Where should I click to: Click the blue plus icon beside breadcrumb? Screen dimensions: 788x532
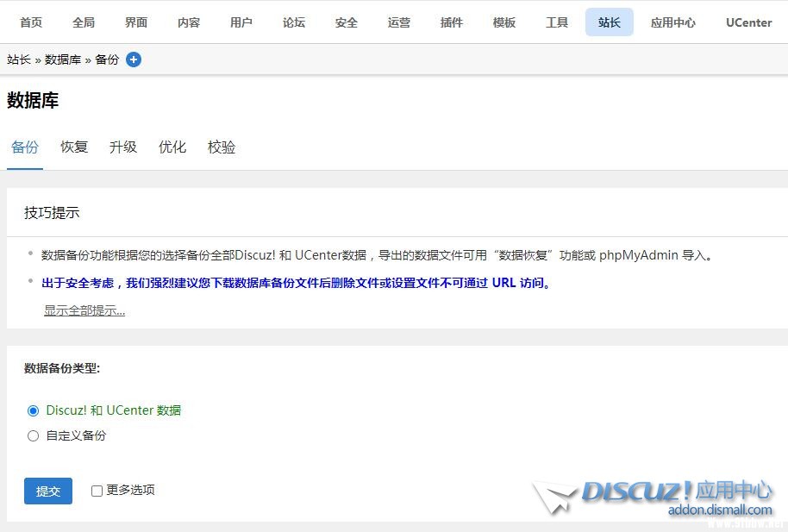click(x=134, y=59)
